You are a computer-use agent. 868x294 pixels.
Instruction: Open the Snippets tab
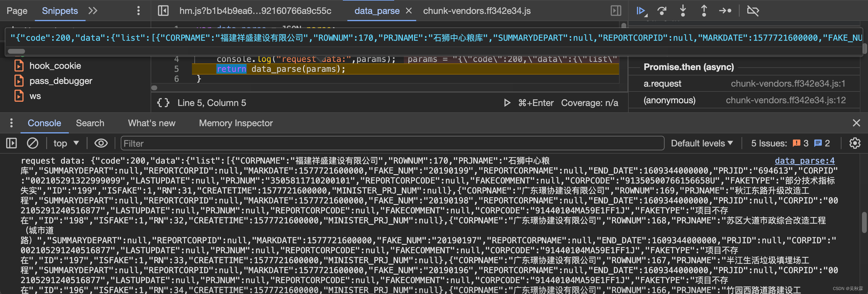click(60, 11)
